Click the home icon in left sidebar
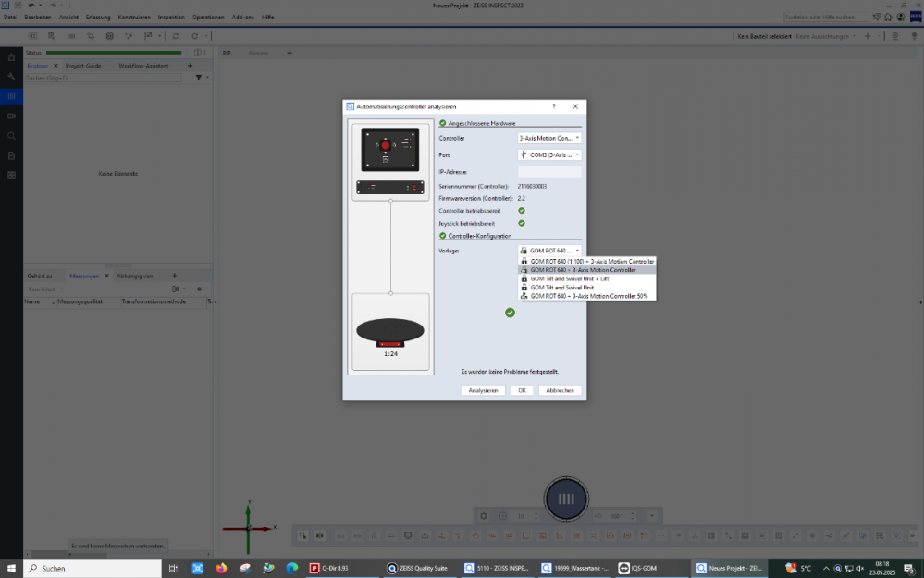 coord(11,57)
